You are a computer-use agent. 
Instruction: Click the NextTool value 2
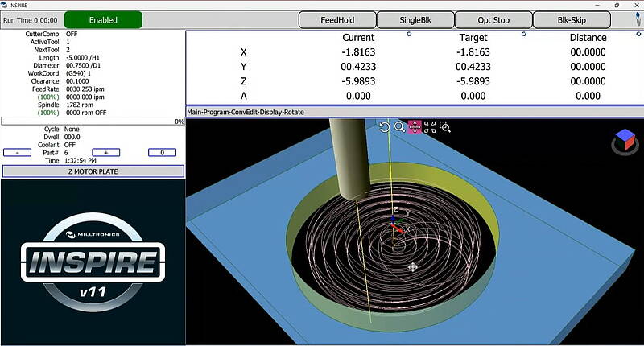pos(68,50)
